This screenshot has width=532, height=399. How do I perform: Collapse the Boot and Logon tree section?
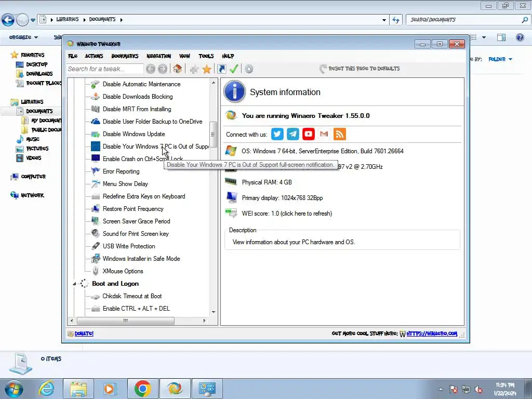(74, 284)
